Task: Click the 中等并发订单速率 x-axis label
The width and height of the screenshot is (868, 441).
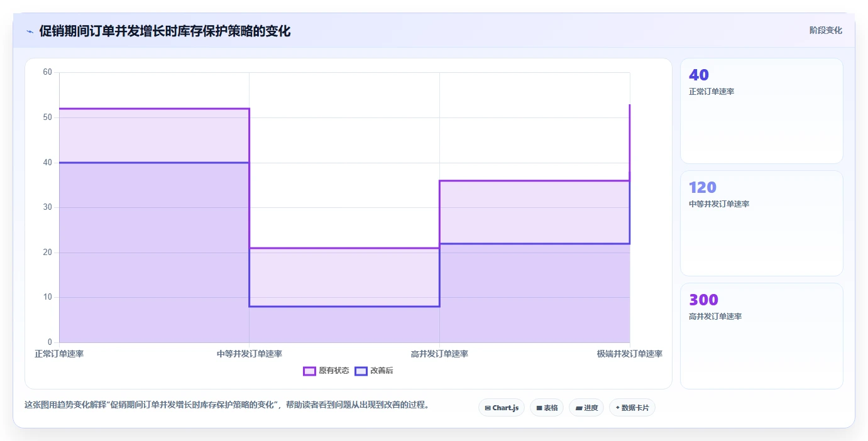Action: pos(250,354)
